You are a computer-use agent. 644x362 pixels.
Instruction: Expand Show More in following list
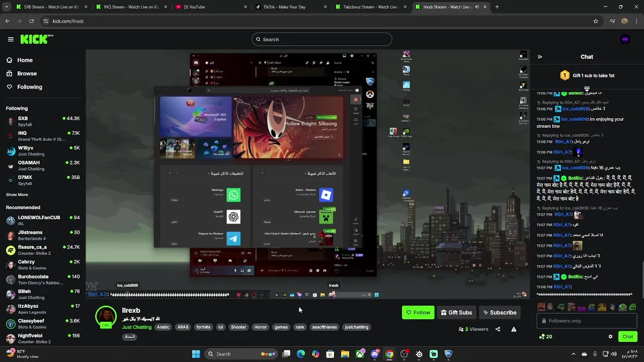pos(17,195)
